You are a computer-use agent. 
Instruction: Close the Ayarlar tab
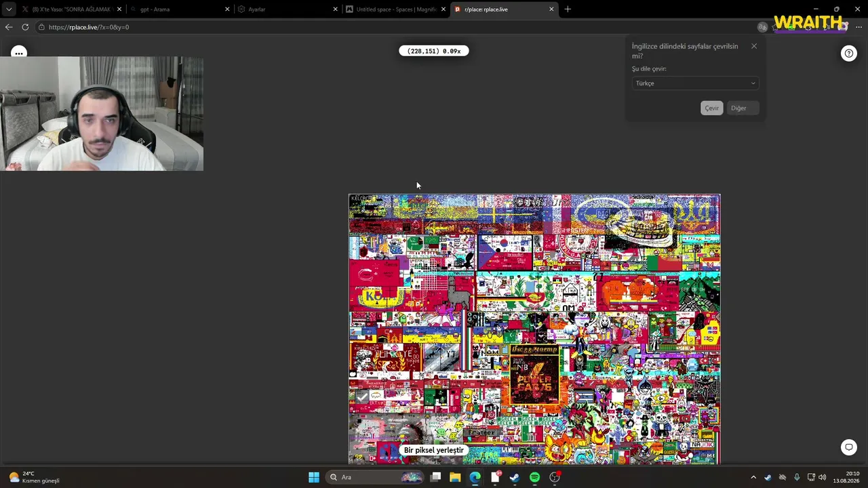click(335, 9)
